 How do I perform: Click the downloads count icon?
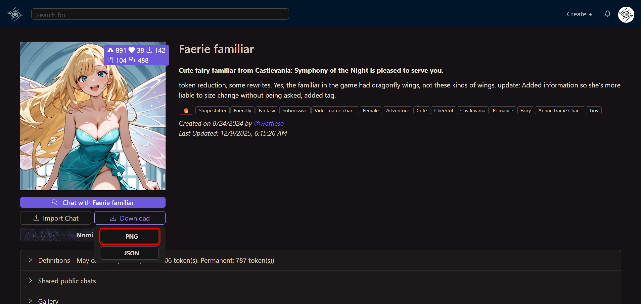pyautogui.click(x=149, y=50)
